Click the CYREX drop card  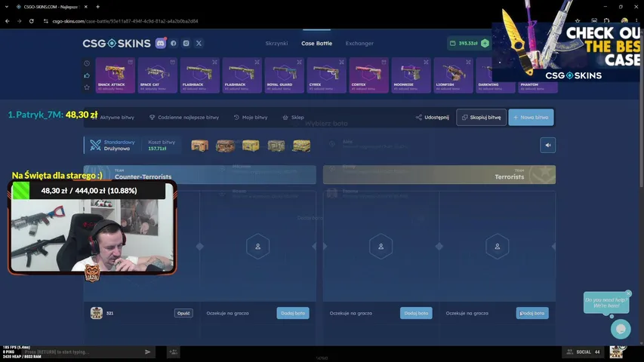click(326, 75)
